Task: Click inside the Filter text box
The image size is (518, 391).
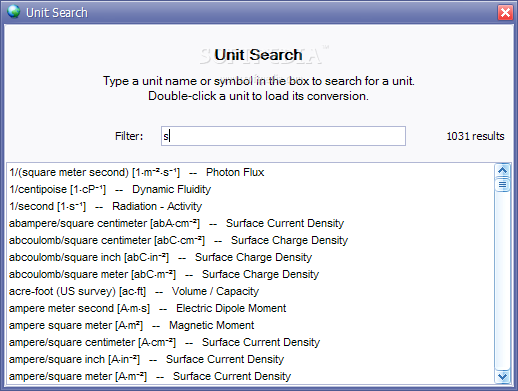Action: click(283, 136)
